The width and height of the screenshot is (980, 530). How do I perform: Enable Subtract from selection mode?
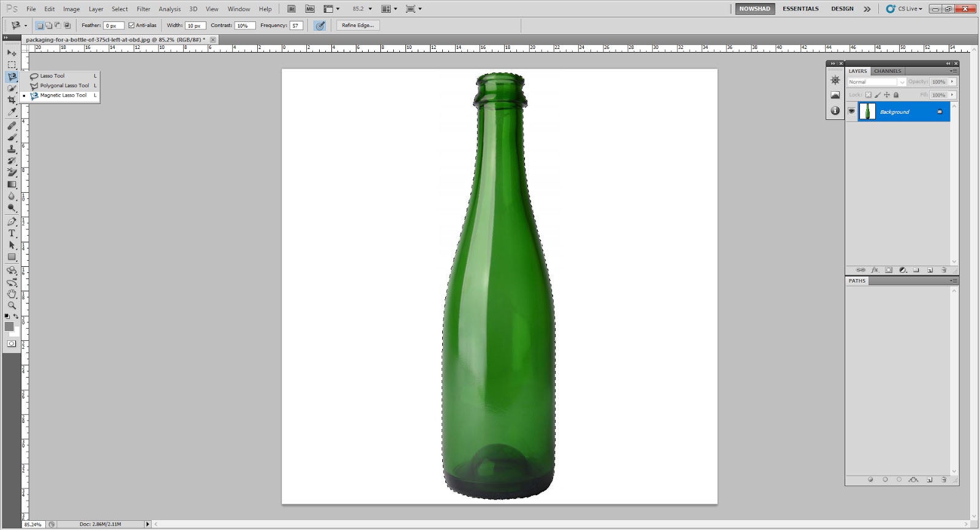coord(58,25)
